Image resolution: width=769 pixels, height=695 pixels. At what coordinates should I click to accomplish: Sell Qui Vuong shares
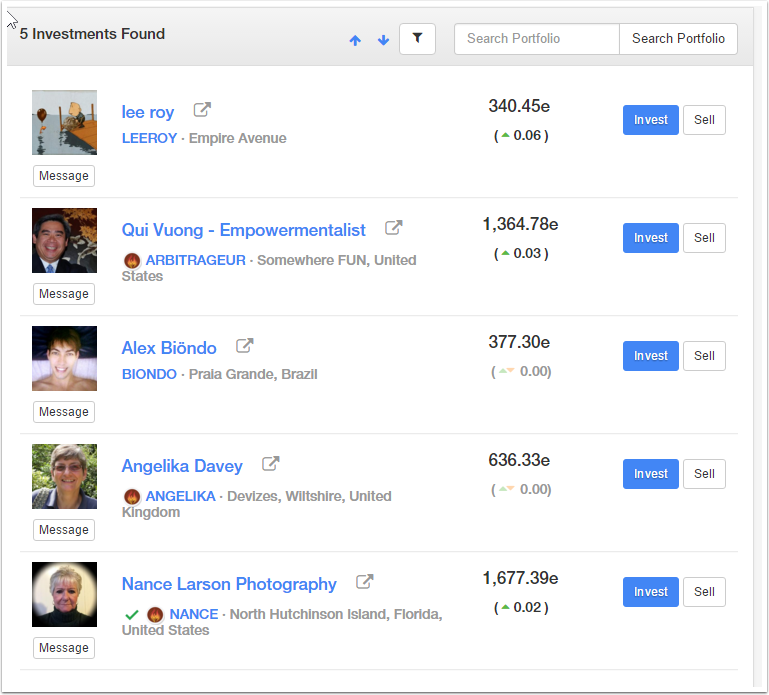(x=704, y=238)
